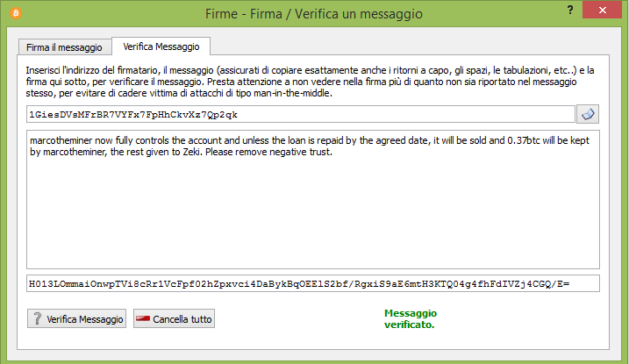Focus the signer address field starting 1GiesDVs
Viewport: 629px width, 364px height.
pyautogui.click(x=301, y=115)
